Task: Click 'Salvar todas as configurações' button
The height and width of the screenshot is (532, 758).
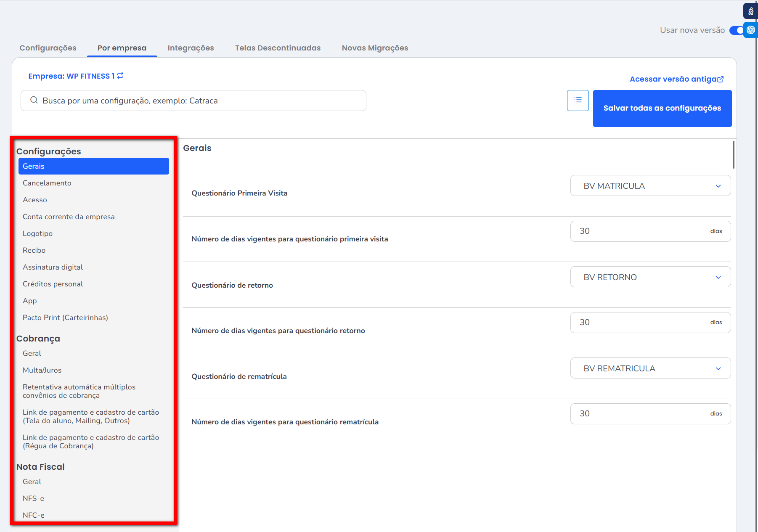Action: [x=662, y=109]
